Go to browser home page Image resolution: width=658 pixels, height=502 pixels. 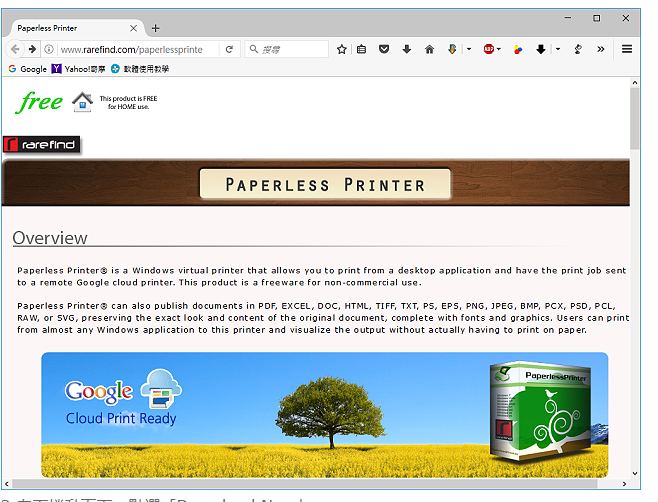pyautogui.click(x=429, y=50)
